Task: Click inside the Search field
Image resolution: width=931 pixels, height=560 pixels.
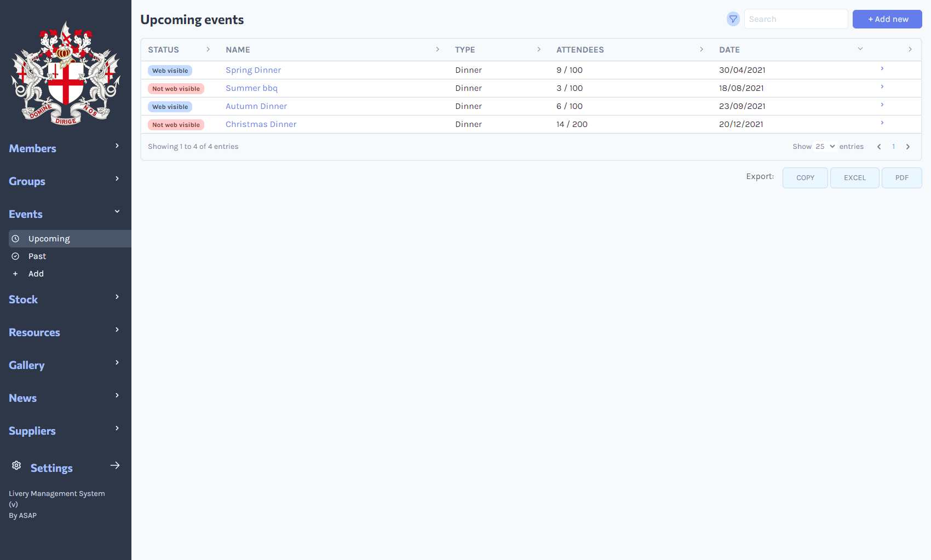Action: [796, 19]
